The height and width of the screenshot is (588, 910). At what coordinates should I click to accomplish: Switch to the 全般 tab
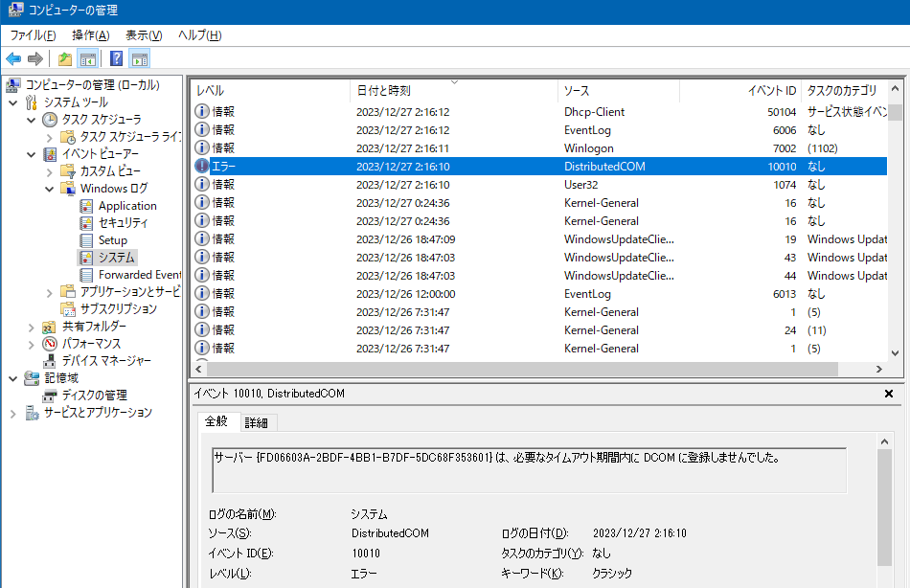tap(216, 421)
